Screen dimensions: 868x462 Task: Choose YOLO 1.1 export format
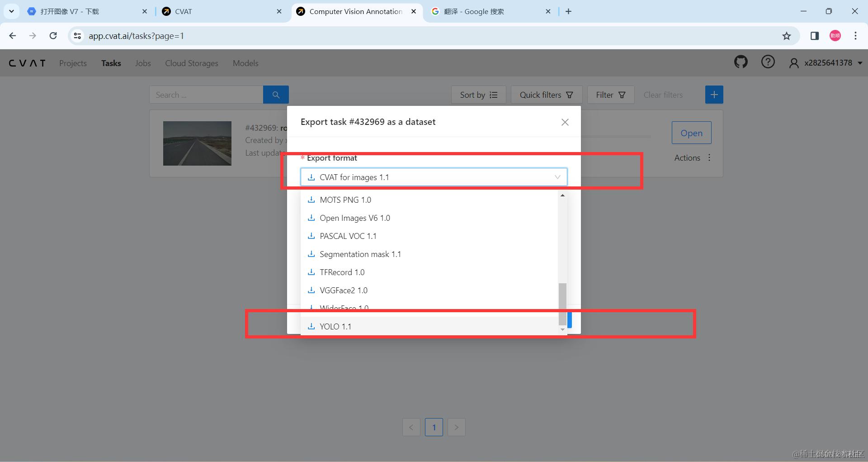[x=429, y=326]
